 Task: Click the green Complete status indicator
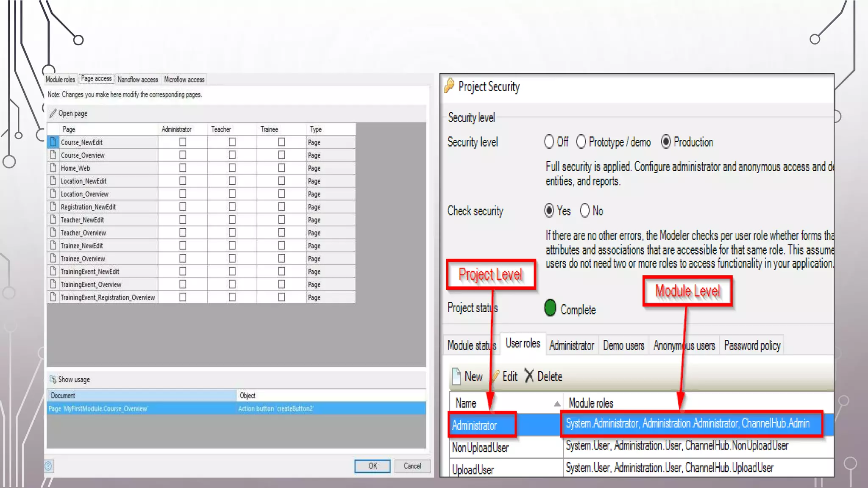pyautogui.click(x=550, y=308)
